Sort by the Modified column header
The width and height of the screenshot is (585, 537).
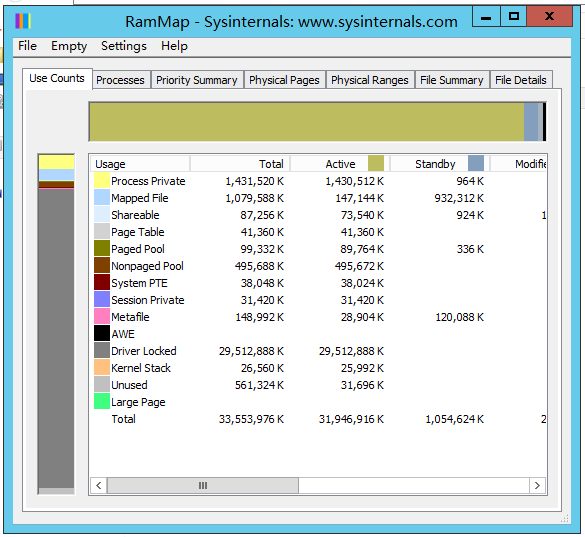(x=519, y=164)
